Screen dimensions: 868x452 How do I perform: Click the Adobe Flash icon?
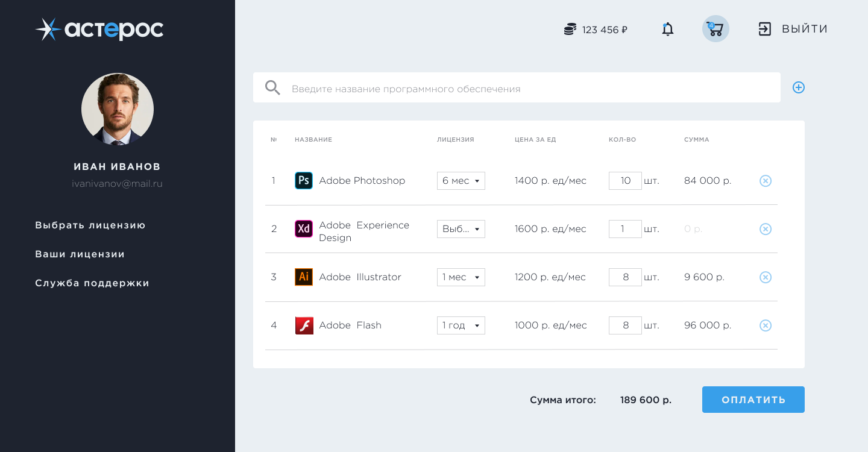(304, 325)
